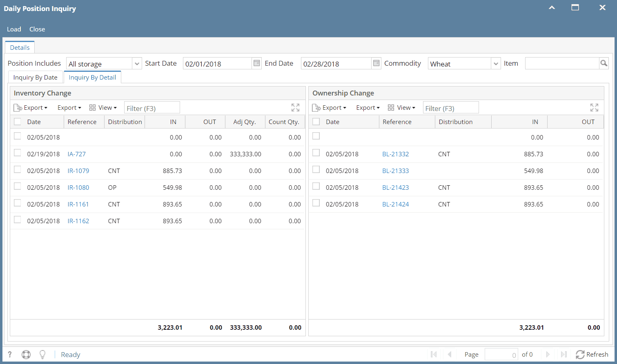The image size is (617, 364).
Task: Expand the Position Includes dropdown
Action: point(137,64)
